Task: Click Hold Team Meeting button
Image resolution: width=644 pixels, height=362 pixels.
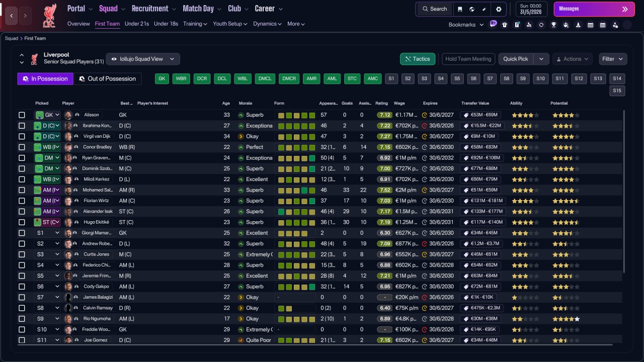Action: tap(468, 59)
